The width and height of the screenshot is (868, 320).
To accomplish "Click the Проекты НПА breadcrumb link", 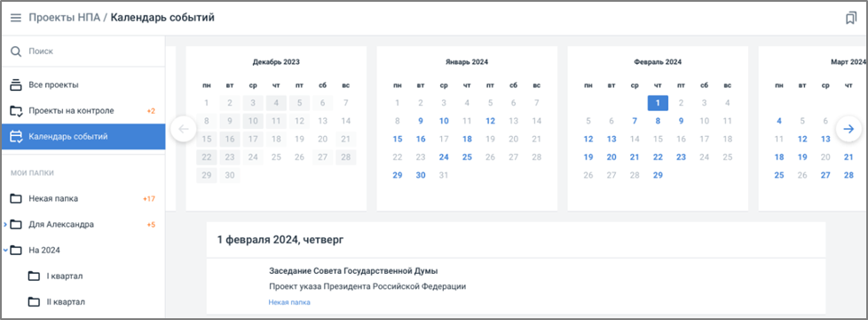I will click(64, 18).
